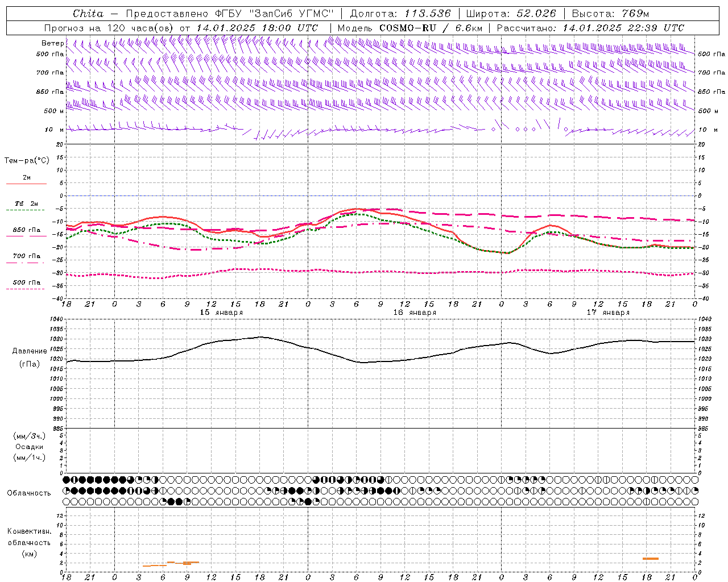Click the Тем-ра(°C) panel label
This screenshot has height=582, width=728.
[x=27, y=161]
